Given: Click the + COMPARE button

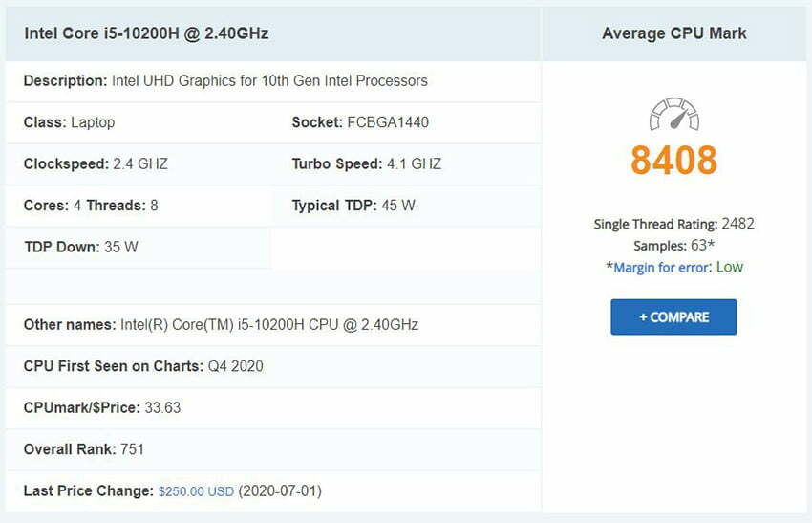Looking at the screenshot, I should (673, 316).
